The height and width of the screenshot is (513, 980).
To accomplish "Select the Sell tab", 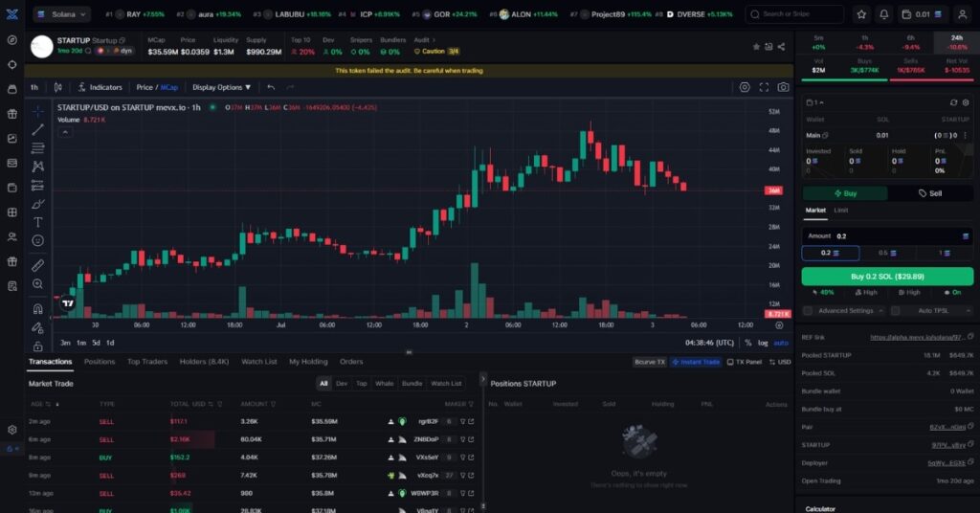I will coord(930,193).
